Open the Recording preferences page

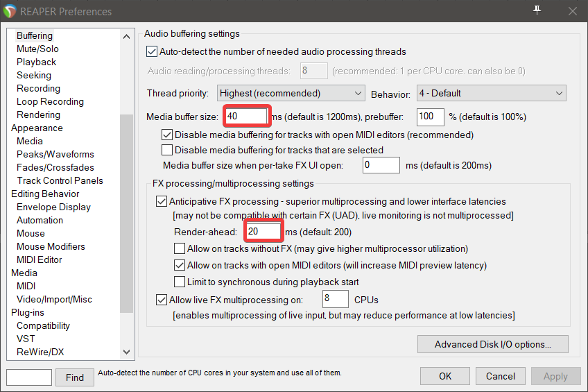tap(38, 88)
